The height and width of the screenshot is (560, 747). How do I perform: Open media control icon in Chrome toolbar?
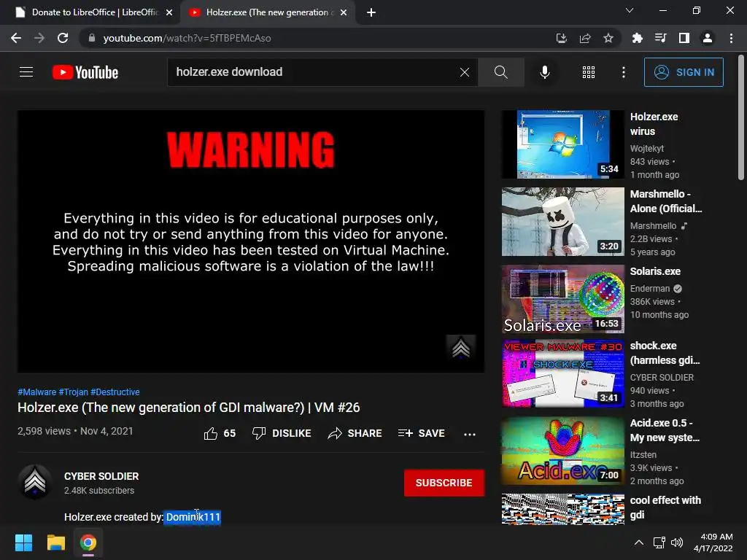pyautogui.click(x=660, y=38)
